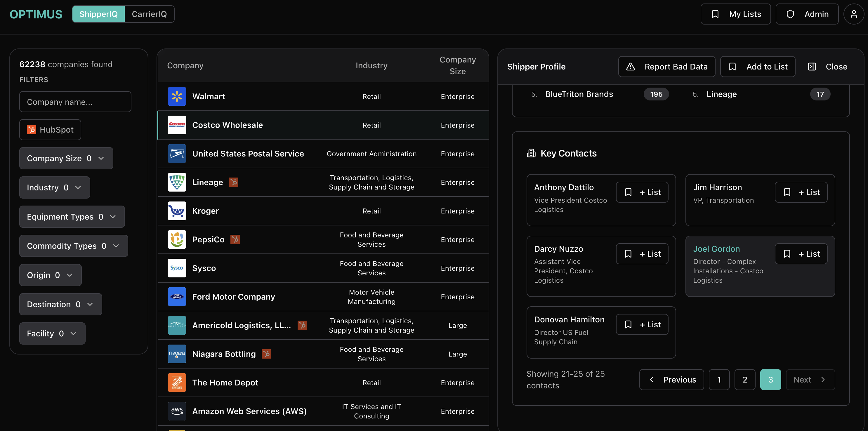The height and width of the screenshot is (431, 868).
Task: Open the Equipment Types dropdown
Action: coord(72,217)
